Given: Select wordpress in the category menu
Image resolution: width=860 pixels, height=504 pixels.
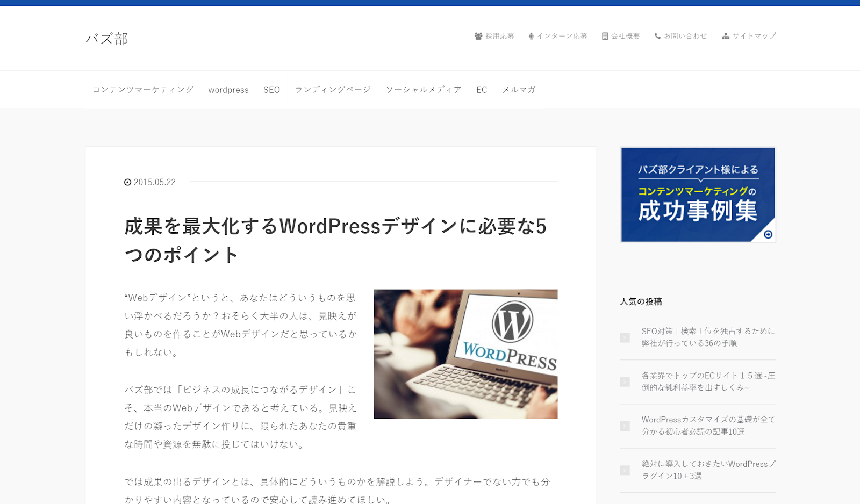Looking at the screenshot, I should pos(228,90).
